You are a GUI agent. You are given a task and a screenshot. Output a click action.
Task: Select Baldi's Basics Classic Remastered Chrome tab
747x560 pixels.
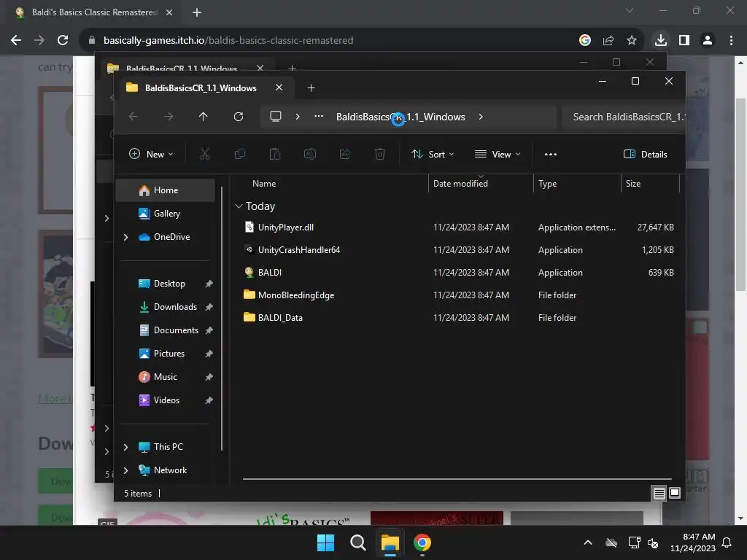pyautogui.click(x=94, y=12)
